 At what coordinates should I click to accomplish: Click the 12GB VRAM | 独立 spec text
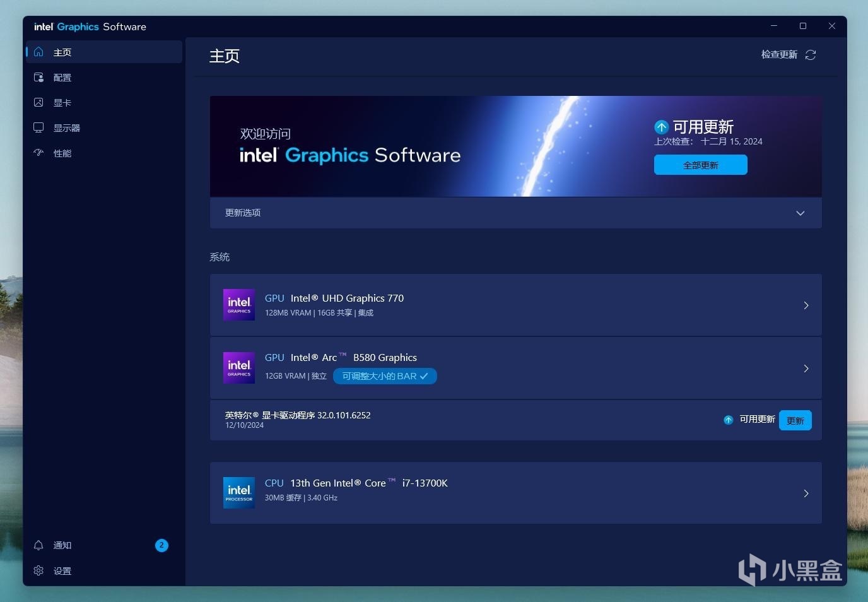click(296, 376)
